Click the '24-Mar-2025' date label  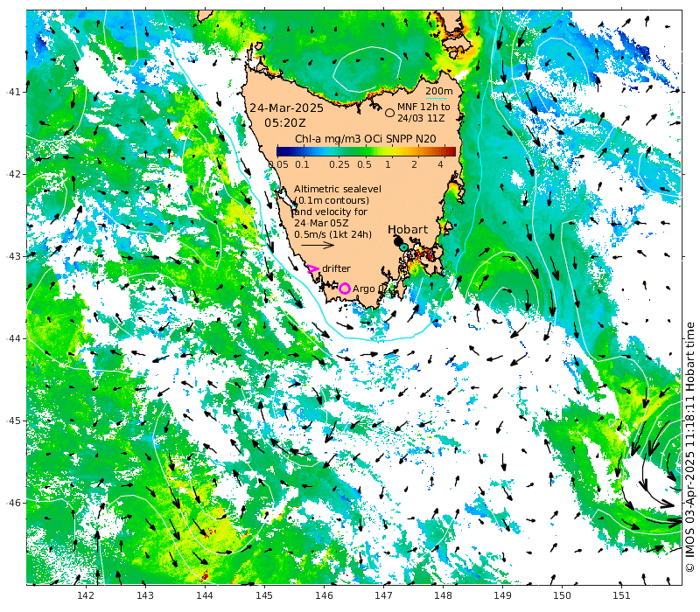(x=286, y=108)
